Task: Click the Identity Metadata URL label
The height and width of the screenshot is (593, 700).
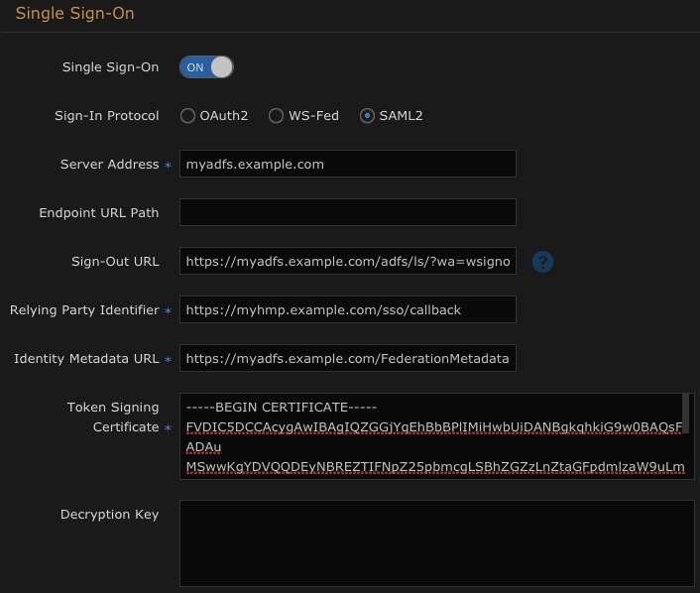Action: click(x=86, y=359)
